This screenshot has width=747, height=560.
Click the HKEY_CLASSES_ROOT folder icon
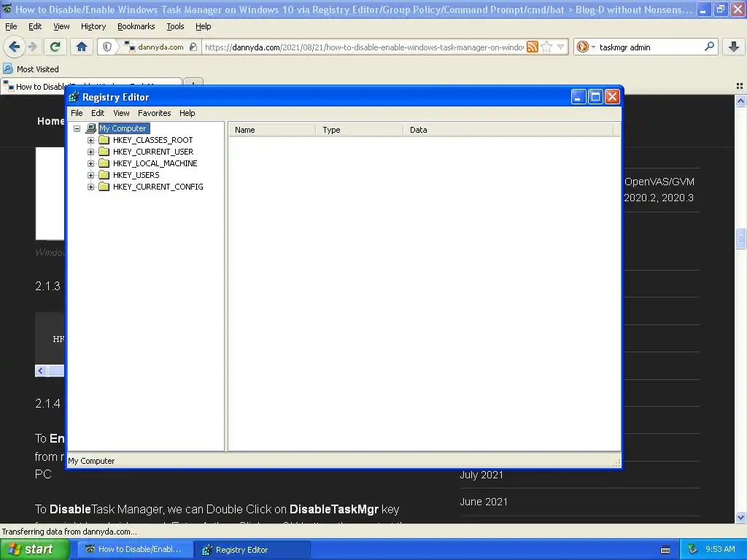104,140
